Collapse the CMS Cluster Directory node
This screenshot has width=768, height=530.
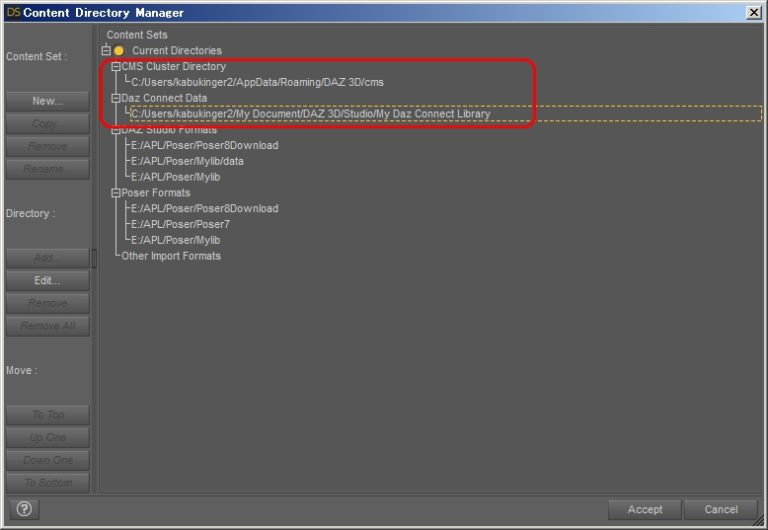[116, 67]
